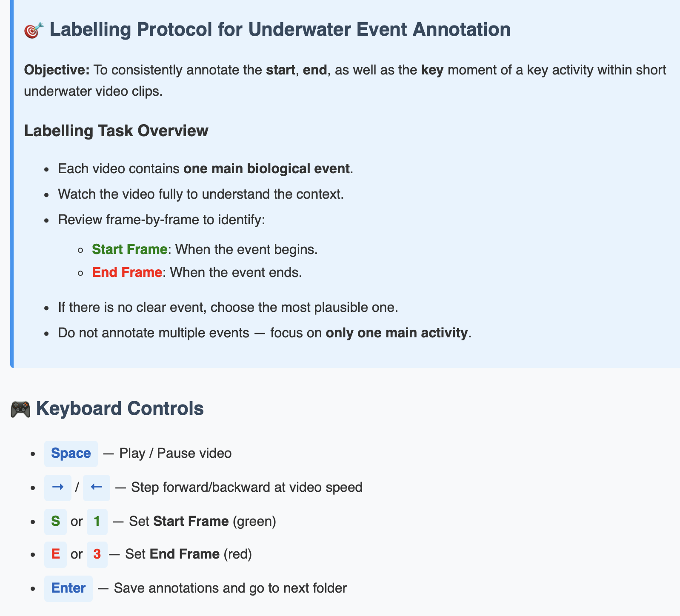Click the red End Frame label
This screenshot has width=680, height=616.
coord(127,272)
